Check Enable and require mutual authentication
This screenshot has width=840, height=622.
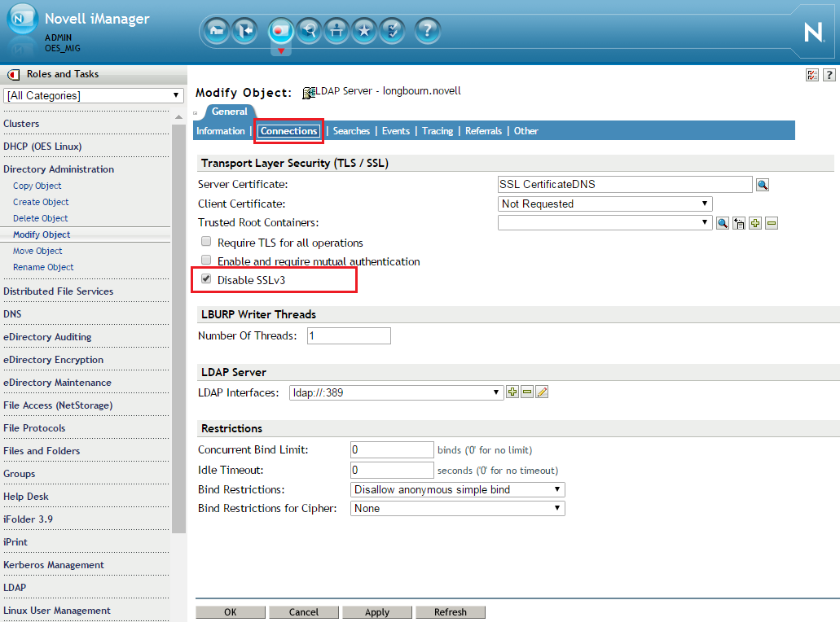click(x=206, y=261)
